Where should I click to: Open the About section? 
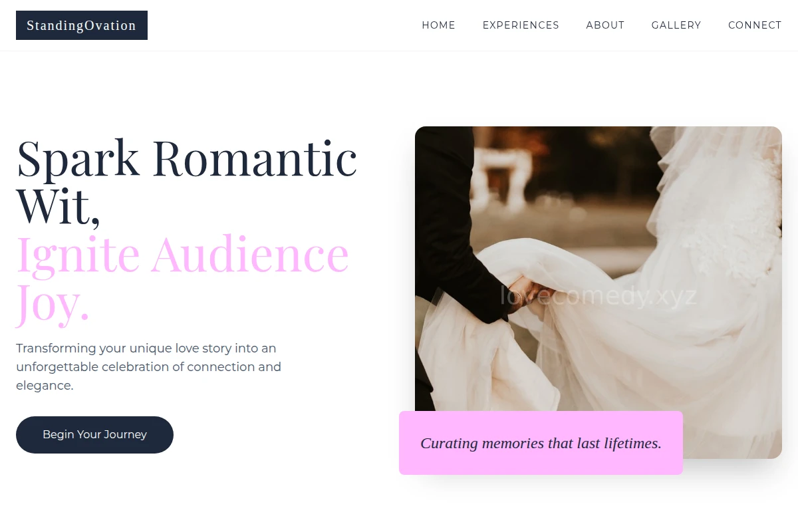pos(605,25)
